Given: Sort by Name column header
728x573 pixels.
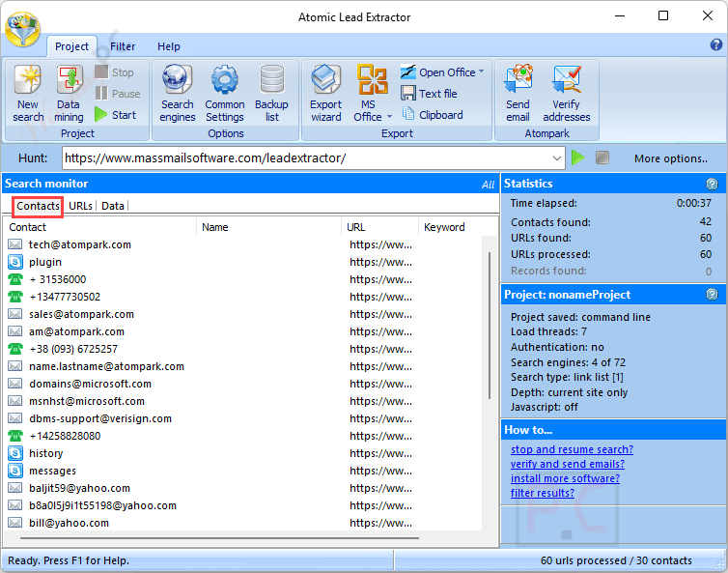Looking at the screenshot, I should pyautogui.click(x=268, y=227).
